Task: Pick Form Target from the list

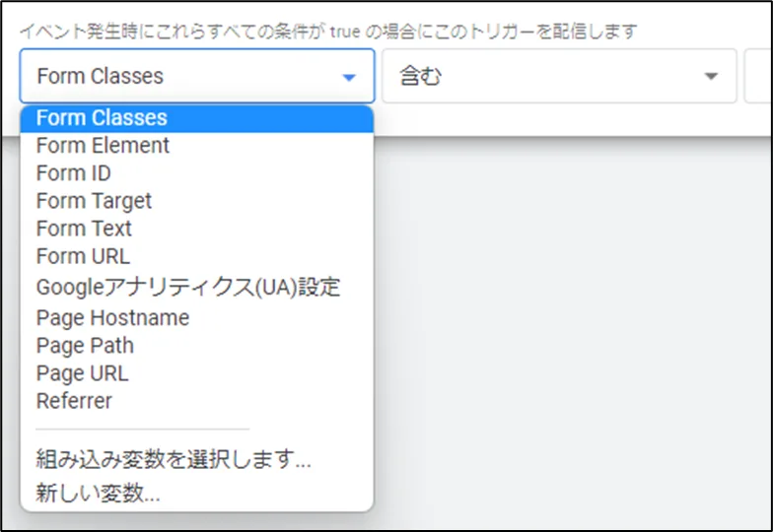Action: 94,201
